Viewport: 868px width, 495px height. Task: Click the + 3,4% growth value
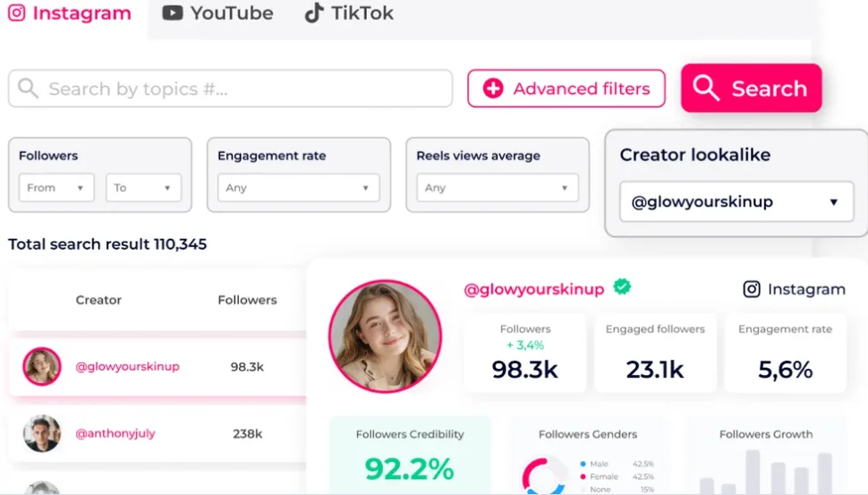pos(525,346)
